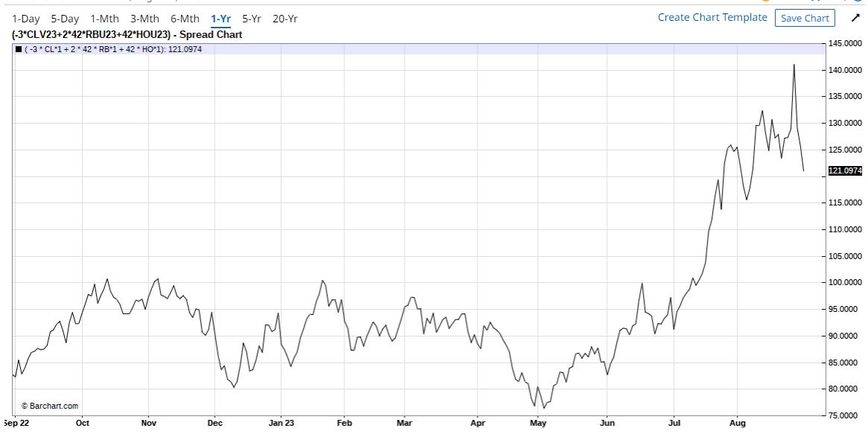868x437 pixels.
Task: Click the 140.0000 y-axis label
Action: [846, 70]
